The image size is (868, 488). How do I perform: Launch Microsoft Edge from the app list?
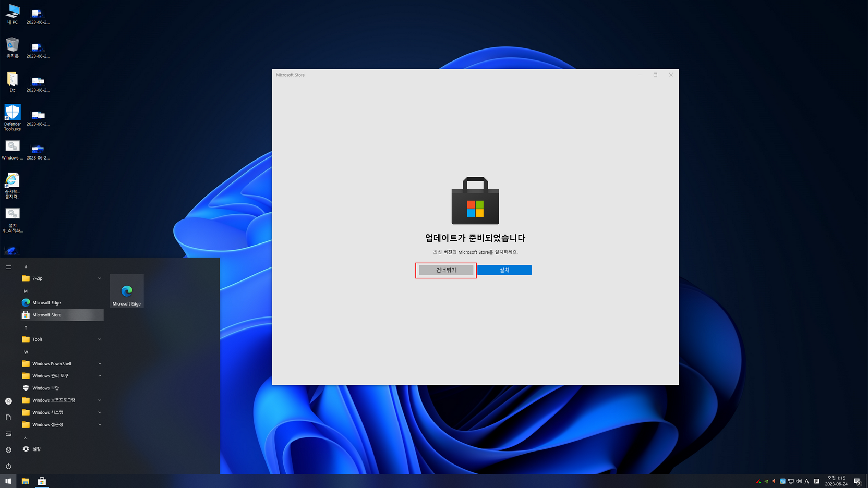62,303
